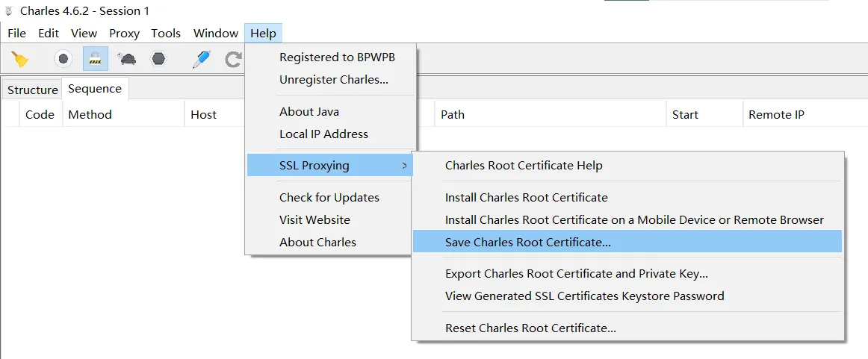Choose Check for Updates
This screenshot has height=359, width=868.
pyautogui.click(x=330, y=198)
